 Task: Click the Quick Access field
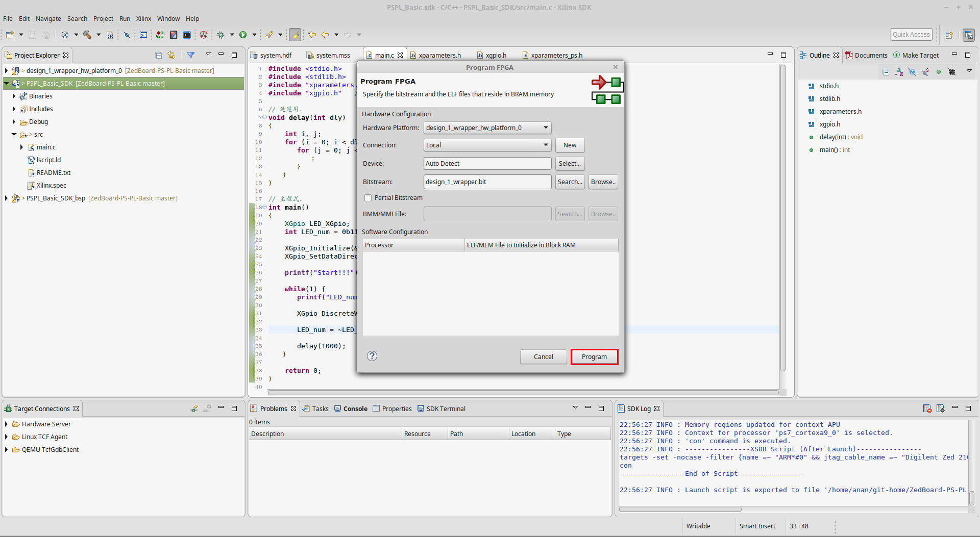[911, 34]
